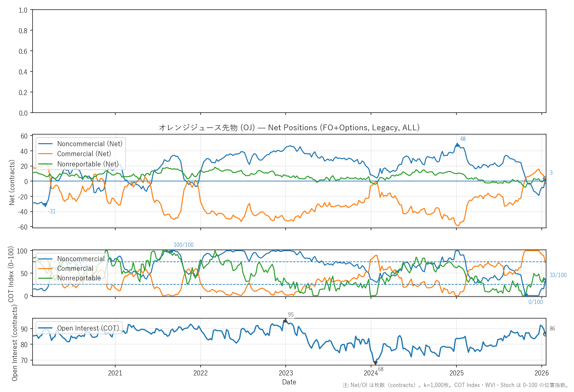Click the Open Interest low marker labeled 68
The width and height of the screenshot is (574, 392).
click(375, 363)
